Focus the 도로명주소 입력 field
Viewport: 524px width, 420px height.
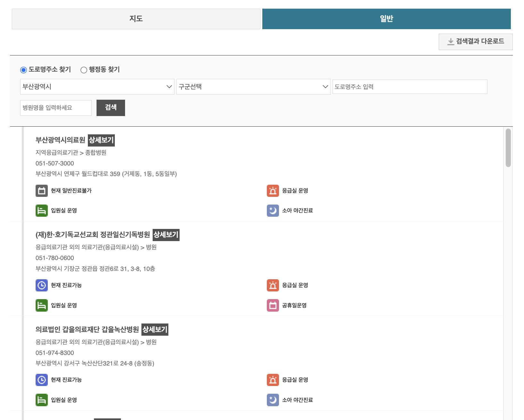coord(410,87)
